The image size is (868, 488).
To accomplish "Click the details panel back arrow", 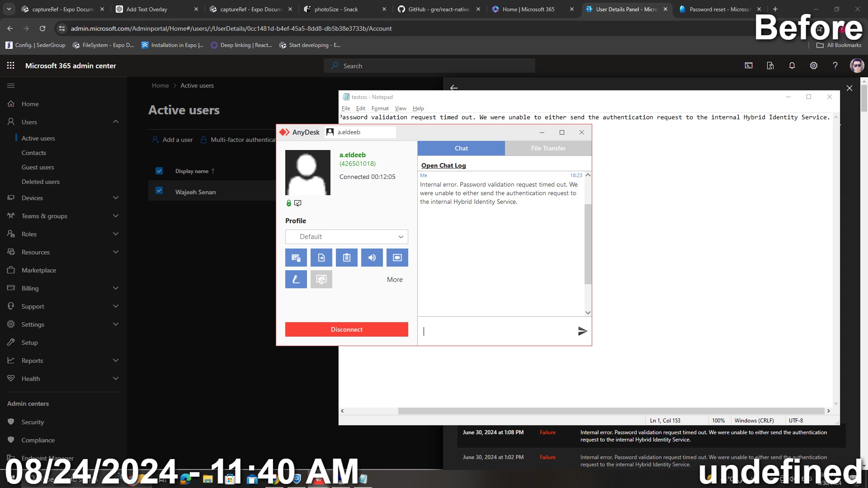I will (454, 88).
